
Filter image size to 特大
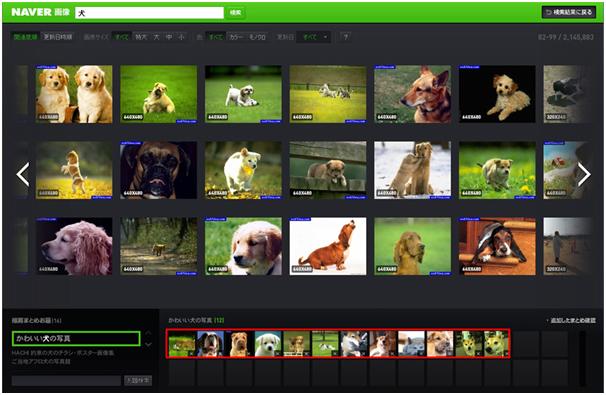141,37
